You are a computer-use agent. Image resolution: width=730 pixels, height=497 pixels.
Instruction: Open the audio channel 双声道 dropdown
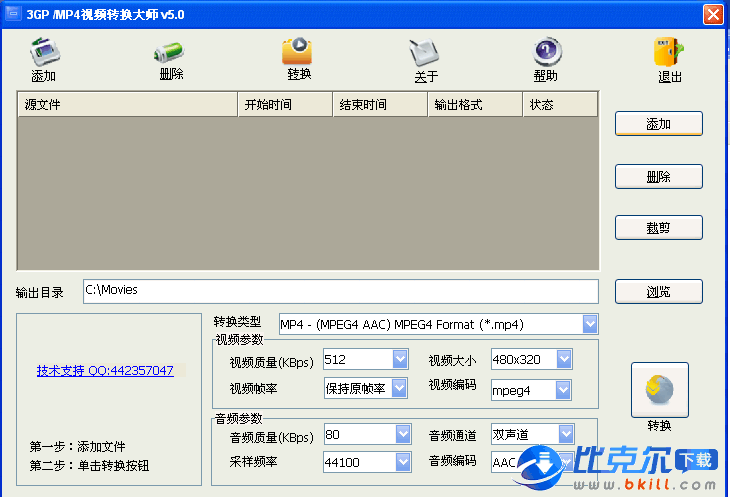(x=566, y=434)
